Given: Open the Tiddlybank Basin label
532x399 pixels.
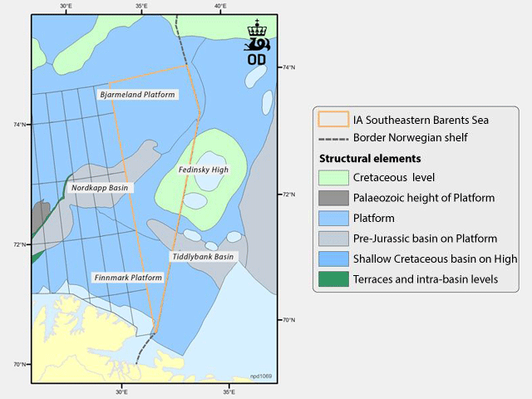Looking at the screenshot, I should pyautogui.click(x=203, y=257).
